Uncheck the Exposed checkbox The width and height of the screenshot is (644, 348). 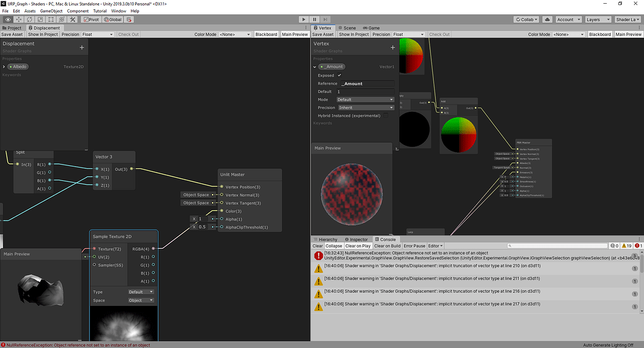pyautogui.click(x=340, y=75)
